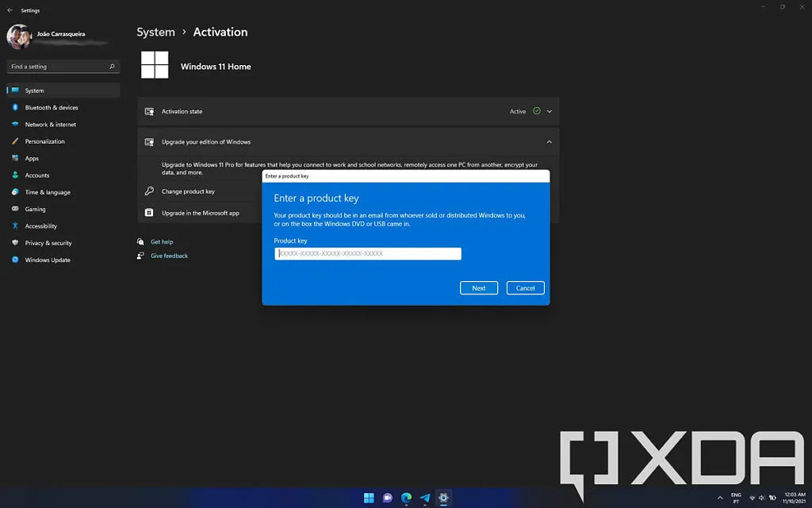This screenshot has height=508, width=812.
Task: Open the volume tray icon
Action: [x=762, y=498]
